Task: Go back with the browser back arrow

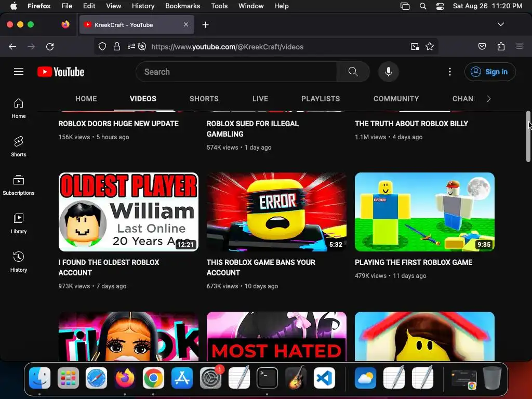Action: click(12, 46)
